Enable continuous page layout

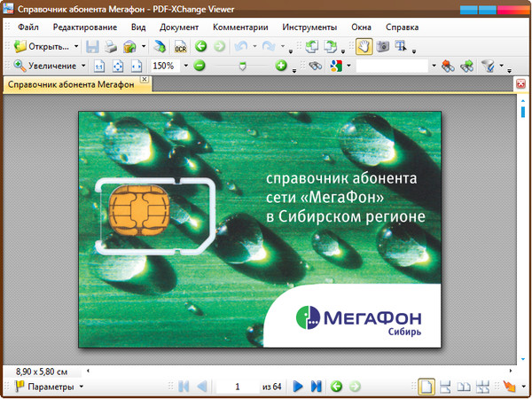[x=445, y=387]
